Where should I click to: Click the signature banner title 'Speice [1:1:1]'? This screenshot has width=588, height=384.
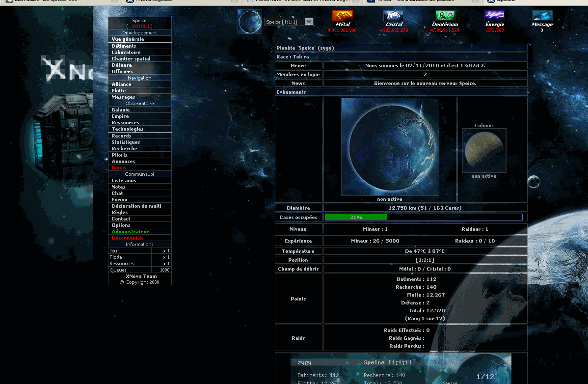388,362
